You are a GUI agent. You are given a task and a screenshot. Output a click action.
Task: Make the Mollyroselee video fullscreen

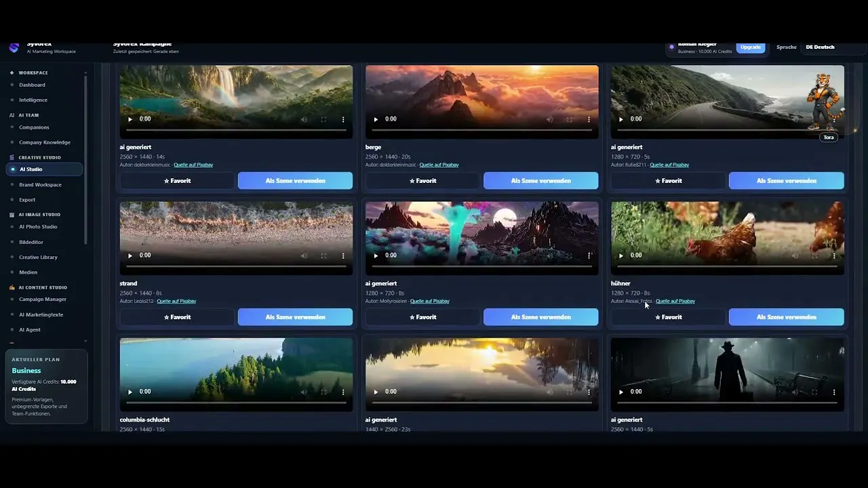tap(569, 256)
